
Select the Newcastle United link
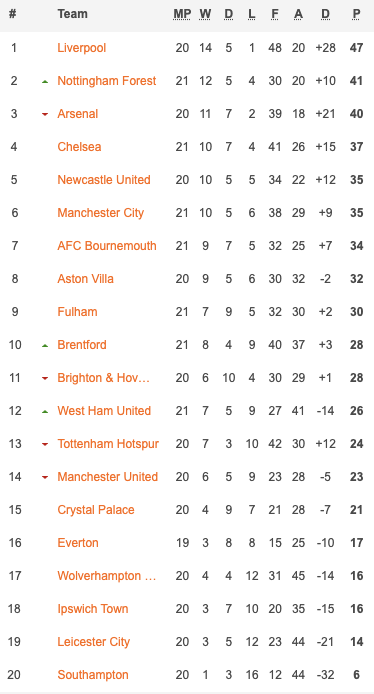tap(104, 180)
